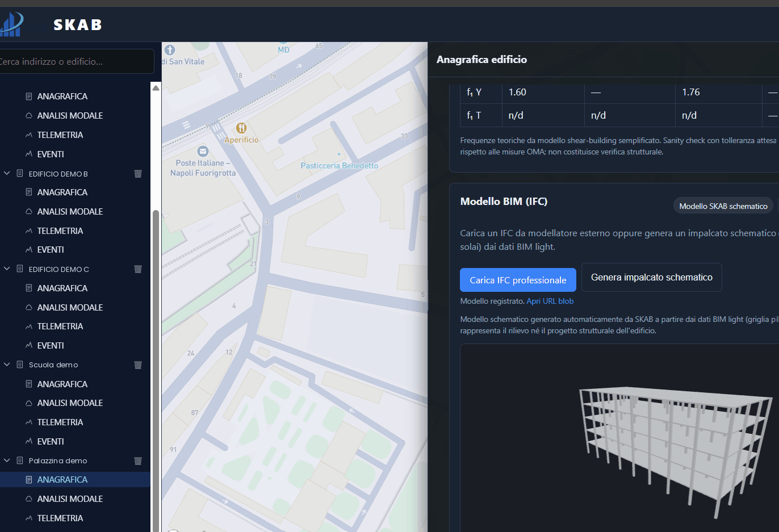Click Genera impalcato schematico
Screen dimensions: 779x532
click(652, 277)
